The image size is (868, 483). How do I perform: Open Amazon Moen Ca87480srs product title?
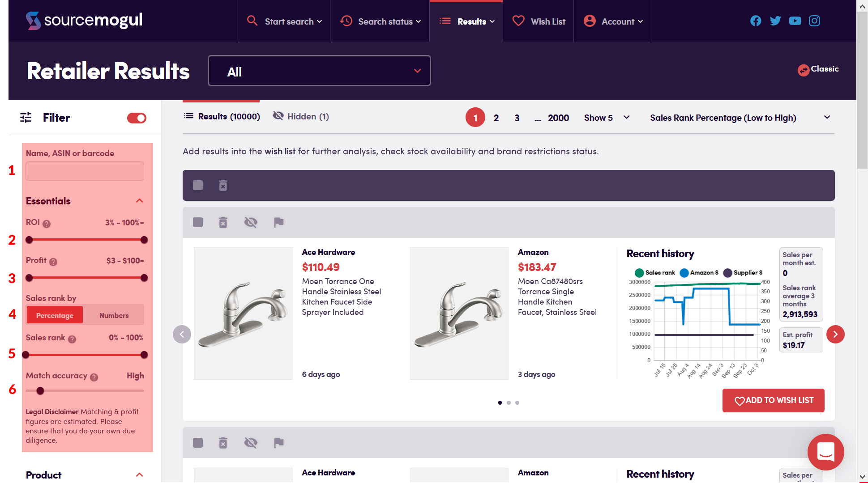[557, 297]
